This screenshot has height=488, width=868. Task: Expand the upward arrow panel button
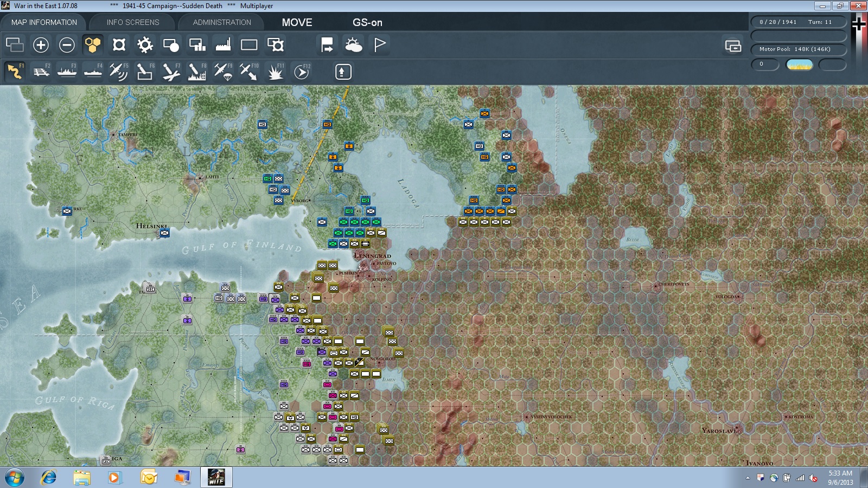click(x=343, y=72)
